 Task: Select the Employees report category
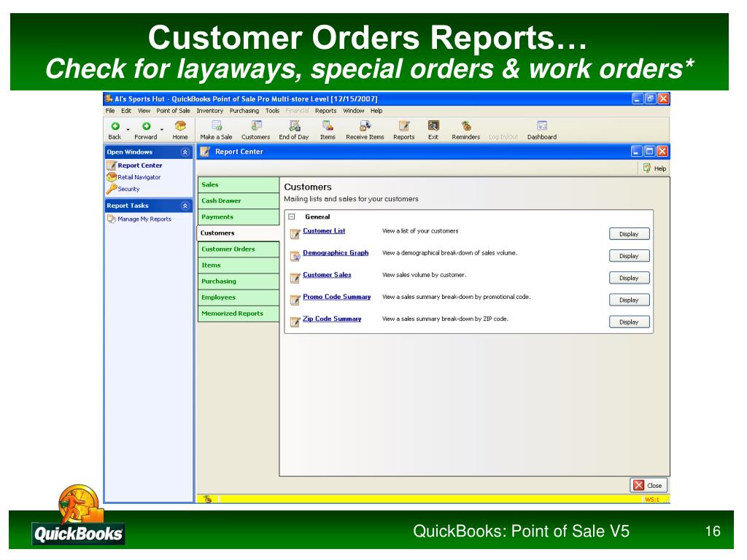pos(239,297)
